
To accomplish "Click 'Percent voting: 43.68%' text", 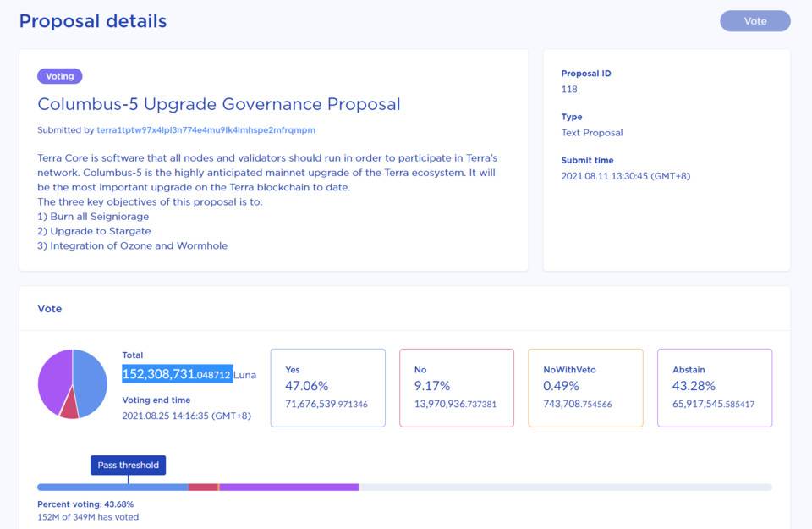I will (85, 504).
